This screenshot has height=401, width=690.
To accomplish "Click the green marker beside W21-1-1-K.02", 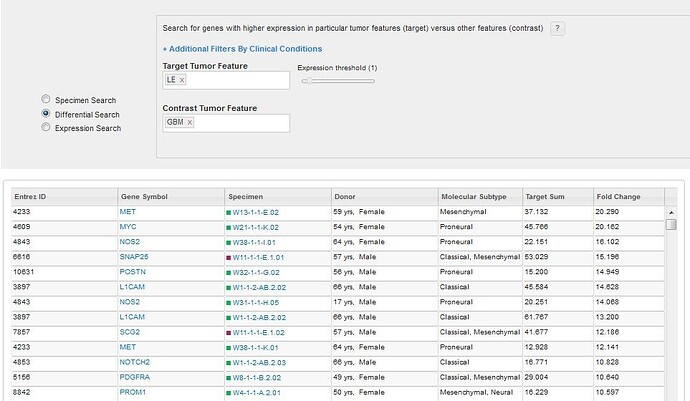I will click(228, 228).
